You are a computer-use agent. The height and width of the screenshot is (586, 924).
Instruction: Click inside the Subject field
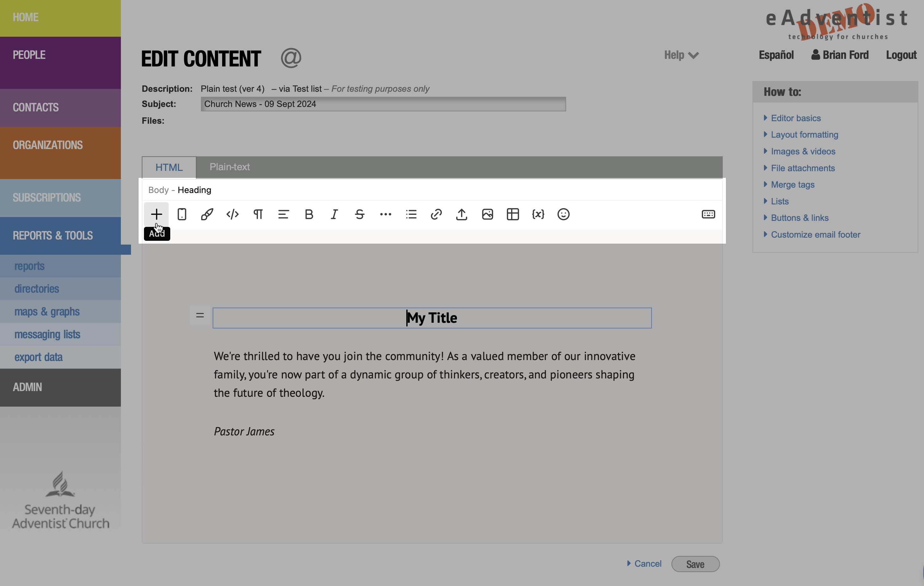383,104
